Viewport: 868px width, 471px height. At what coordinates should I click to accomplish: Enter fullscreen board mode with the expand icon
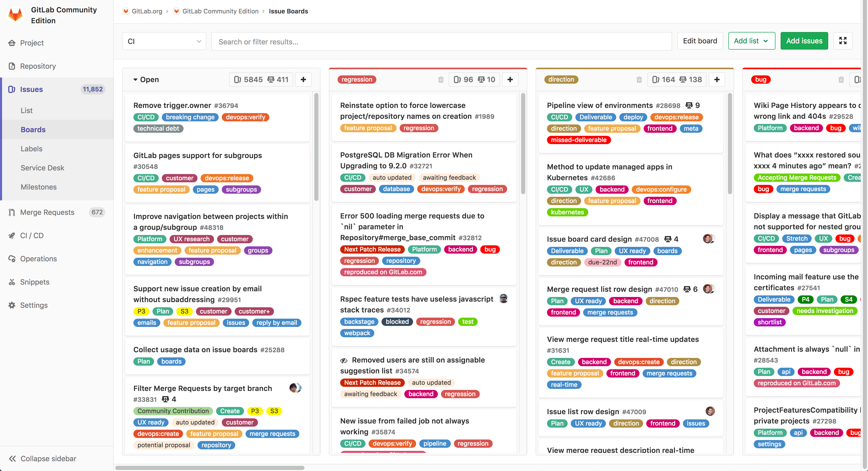843,41
